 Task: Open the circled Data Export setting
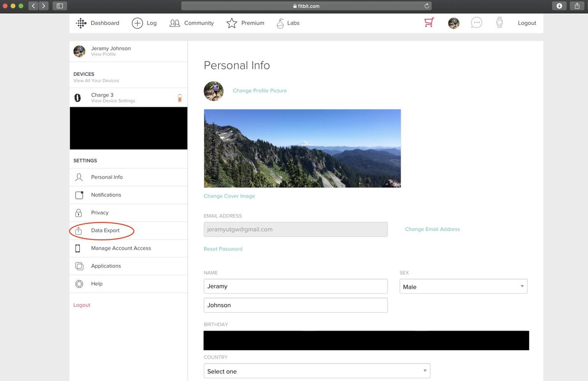click(x=104, y=230)
